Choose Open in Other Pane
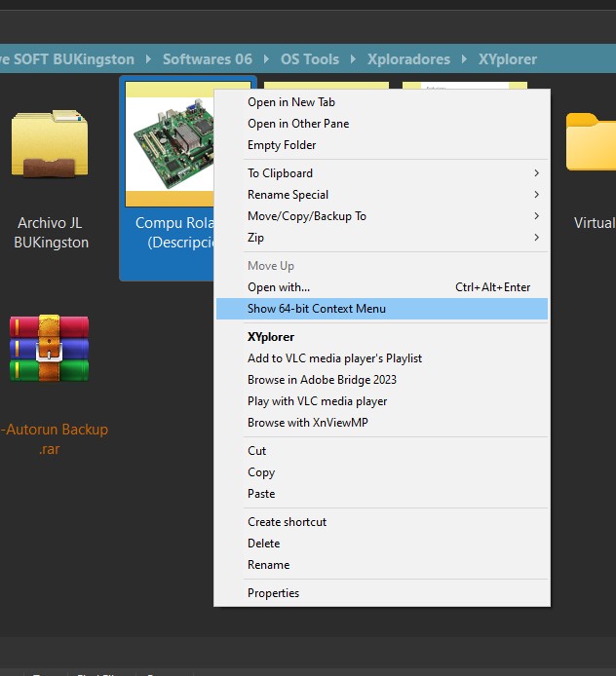 (298, 124)
